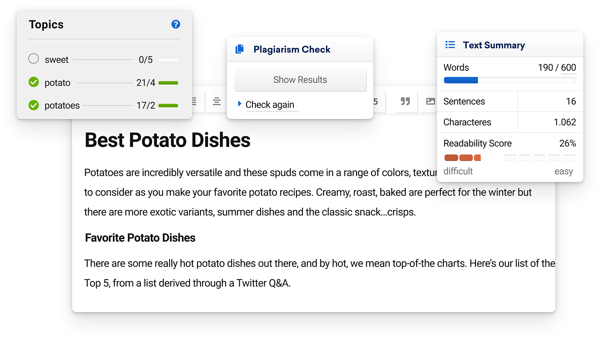Image resolution: width=600 pixels, height=364 pixels.
Task: Toggle the green check next to potatoes
Action: (34, 105)
